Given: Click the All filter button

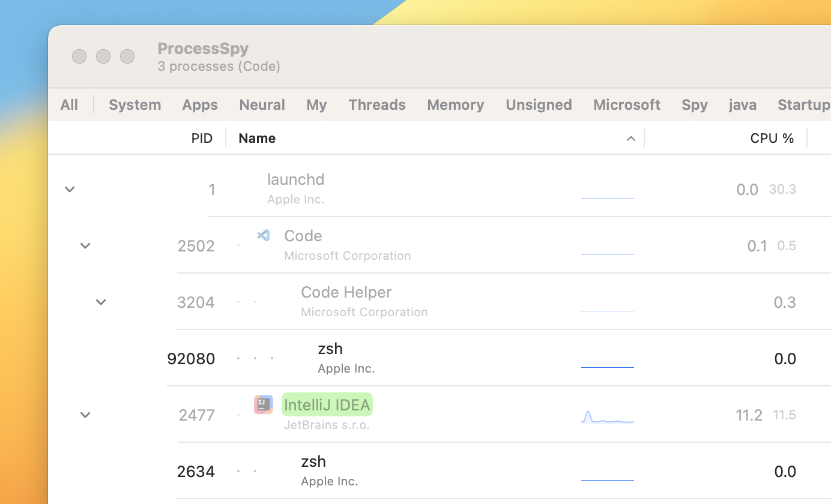Looking at the screenshot, I should click(68, 104).
